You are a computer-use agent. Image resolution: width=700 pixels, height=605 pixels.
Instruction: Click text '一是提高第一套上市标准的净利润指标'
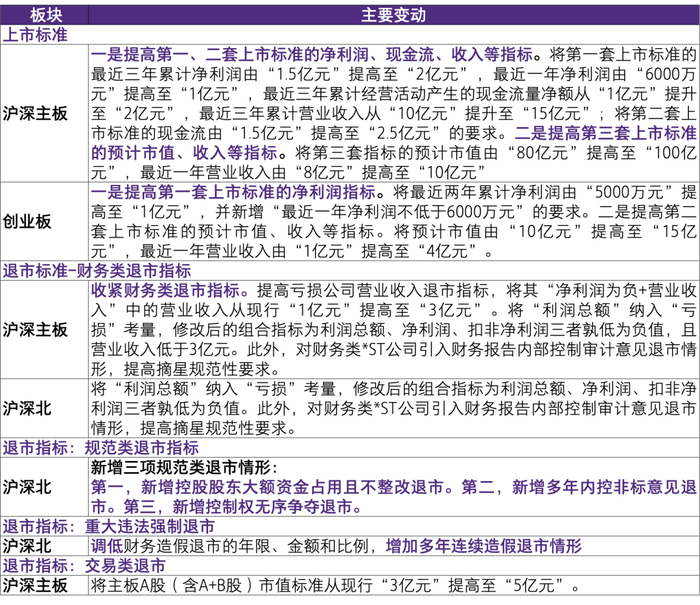coord(233,192)
